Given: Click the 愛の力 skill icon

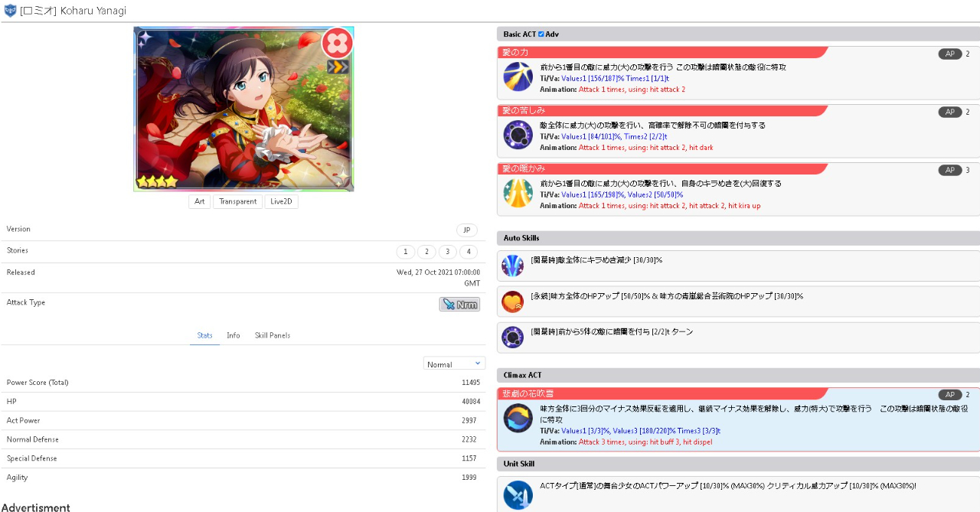Looking at the screenshot, I should 518,77.
